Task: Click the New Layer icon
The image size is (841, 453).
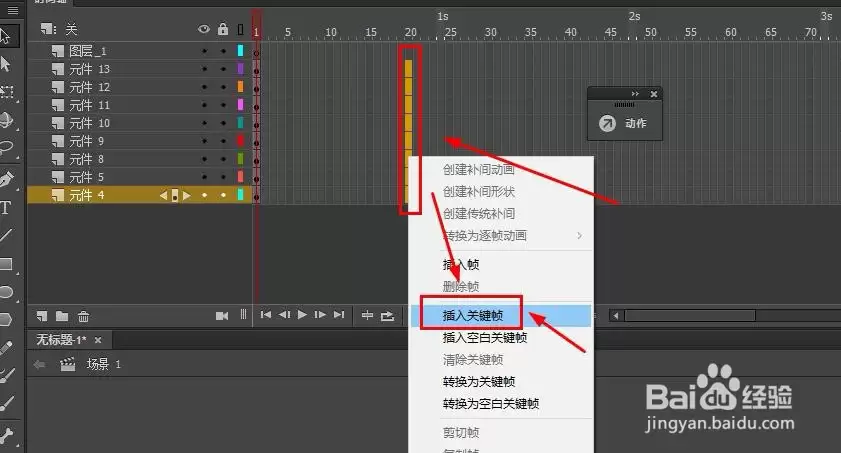Action: click(42, 316)
